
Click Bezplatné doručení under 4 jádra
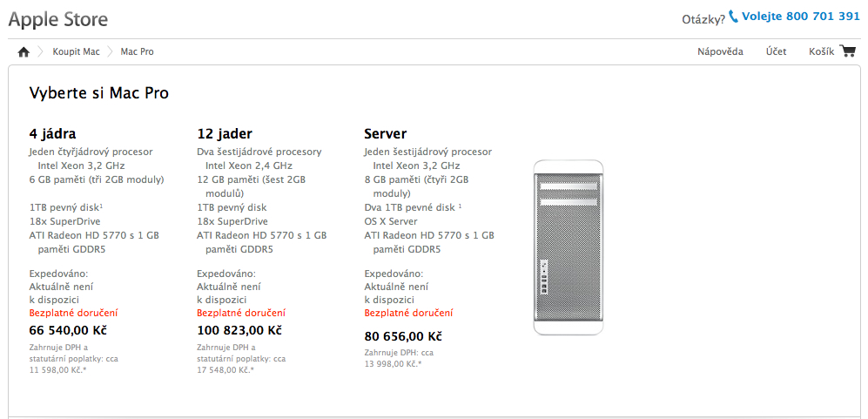tap(73, 313)
